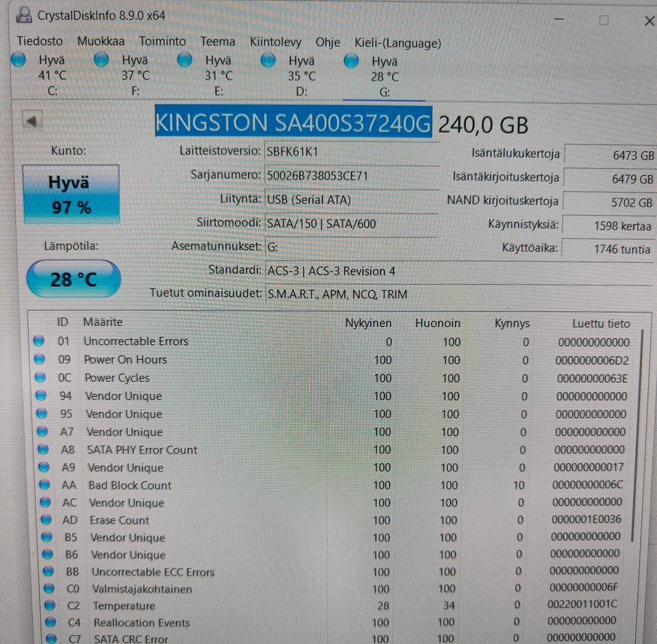This screenshot has height=644, width=657.
Task: Click the Huonoin column header
Action: 437,323
